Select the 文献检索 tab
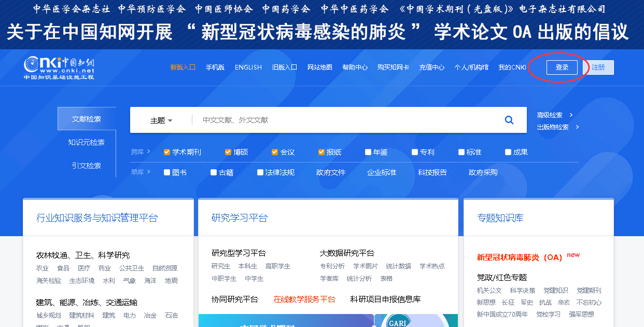Image resolution: width=644 pixels, height=327 pixels. coord(86,119)
